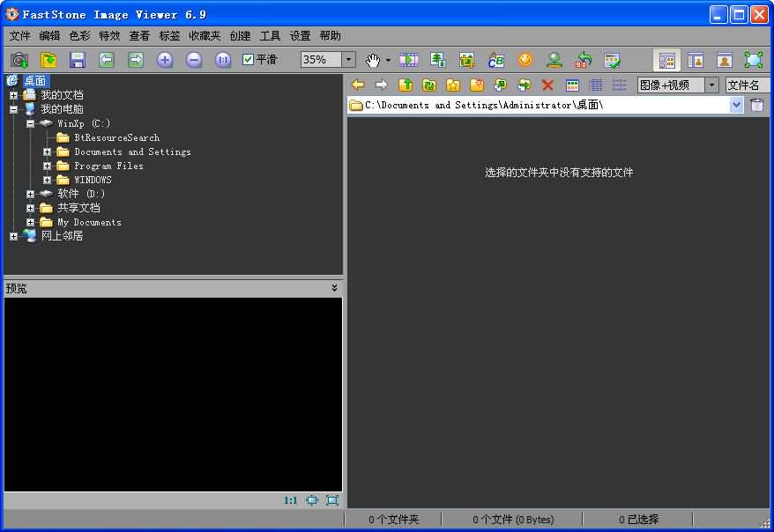
Task: Switch to thumbnails grid view
Action: pos(573,85)
